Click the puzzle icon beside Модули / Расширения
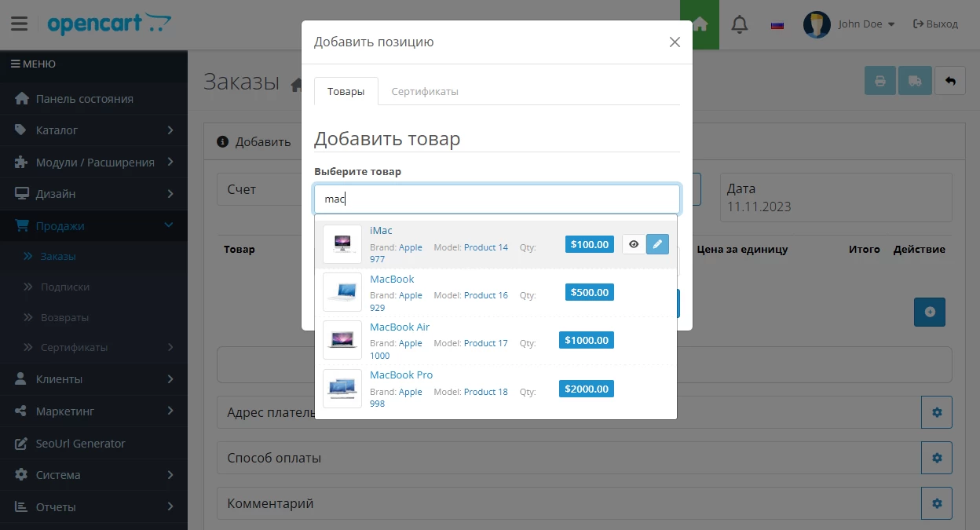Screen dimensions: 980x530 tap(21, 163)
